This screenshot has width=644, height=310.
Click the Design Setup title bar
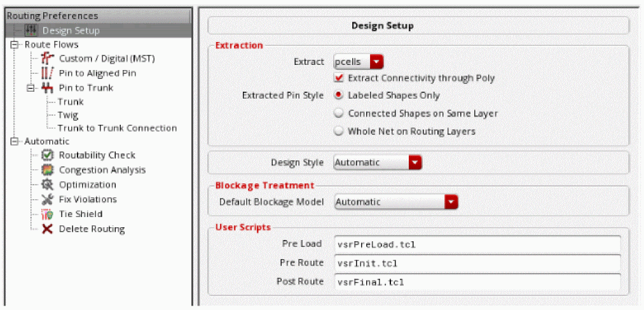(x=418, y=26)
